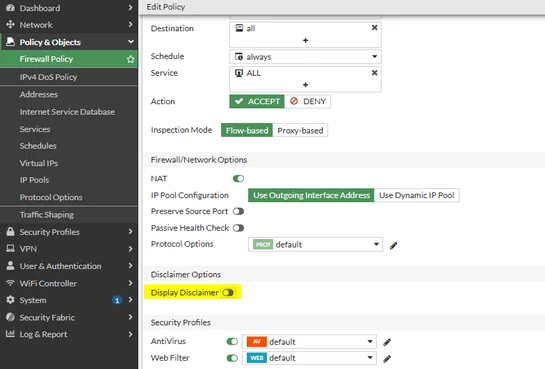Remove the 'all' Destination entry
This screenshot has width=545, height=369.
(374, 27)
